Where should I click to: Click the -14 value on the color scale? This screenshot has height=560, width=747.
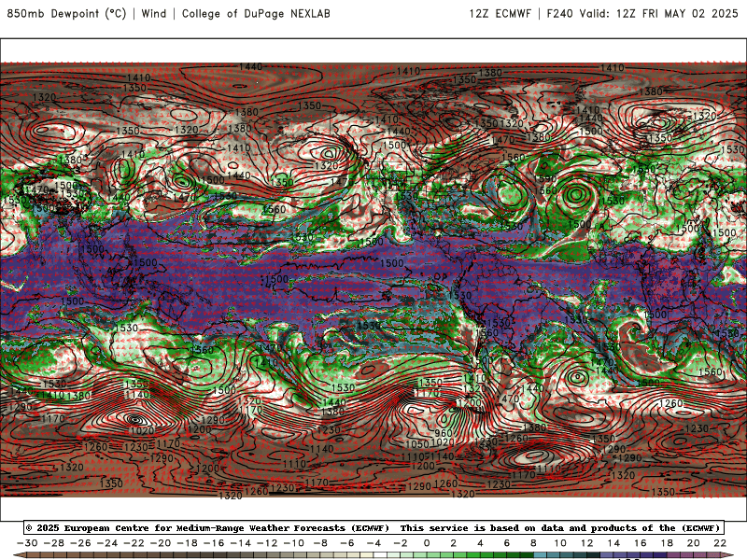pyautogui.click(x=241, y=543)
